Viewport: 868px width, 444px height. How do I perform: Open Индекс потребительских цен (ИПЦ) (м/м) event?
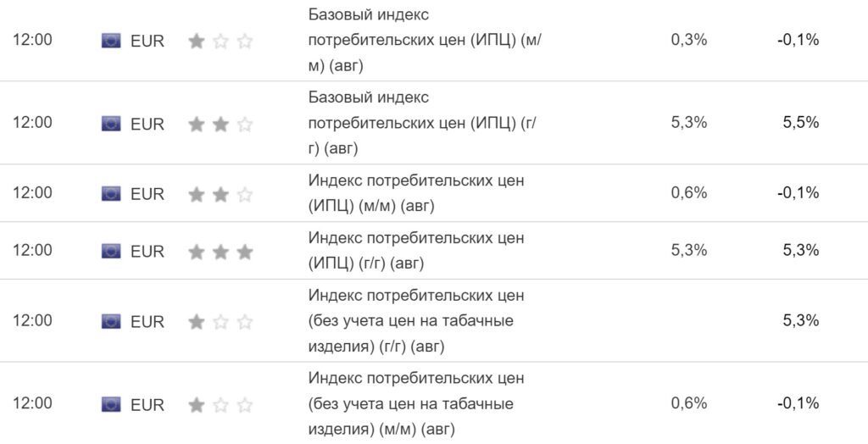(x=415, y=193)
